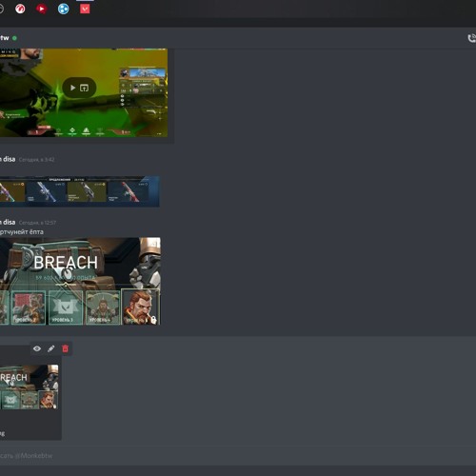Click username disa above the 3:42 message
The height and width of the screenshot is (476, 476).
click(9, 159)
